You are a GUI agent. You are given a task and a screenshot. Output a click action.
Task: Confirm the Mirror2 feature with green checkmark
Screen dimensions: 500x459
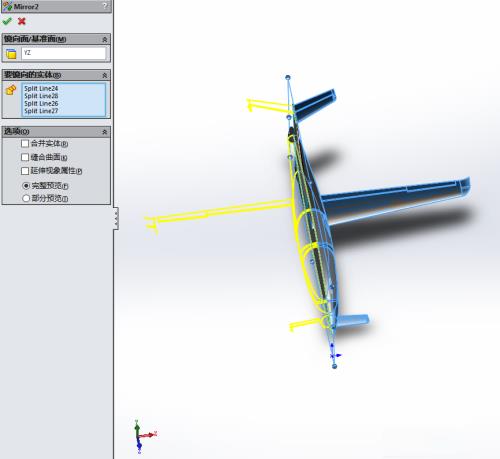(7, 22)
